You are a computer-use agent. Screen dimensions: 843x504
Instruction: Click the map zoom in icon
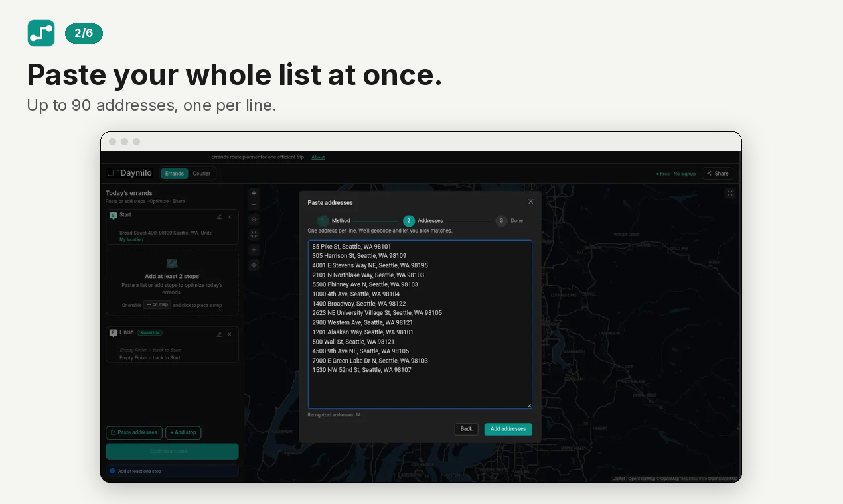(x=254, y=193)
